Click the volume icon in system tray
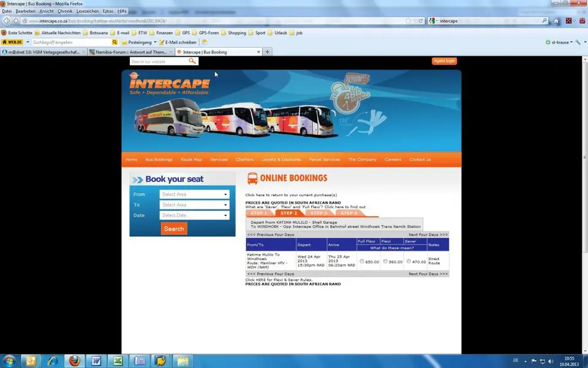The width and height of the screenshot is (588, 368). point(551,361)
